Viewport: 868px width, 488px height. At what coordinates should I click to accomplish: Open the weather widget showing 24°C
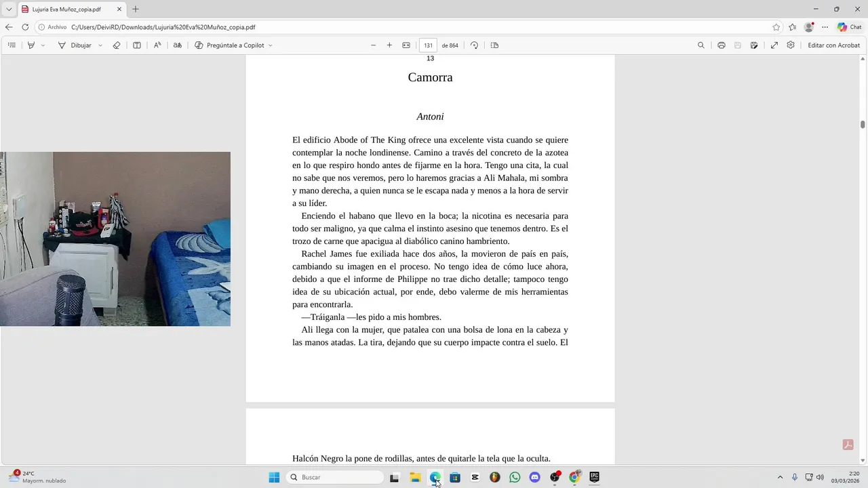pos(38,477)
